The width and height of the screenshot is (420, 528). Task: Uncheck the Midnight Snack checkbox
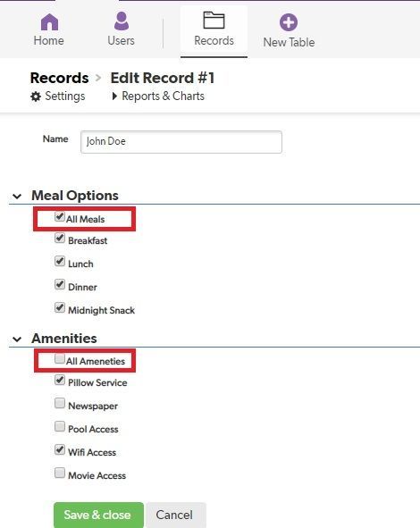coord(60,307)
